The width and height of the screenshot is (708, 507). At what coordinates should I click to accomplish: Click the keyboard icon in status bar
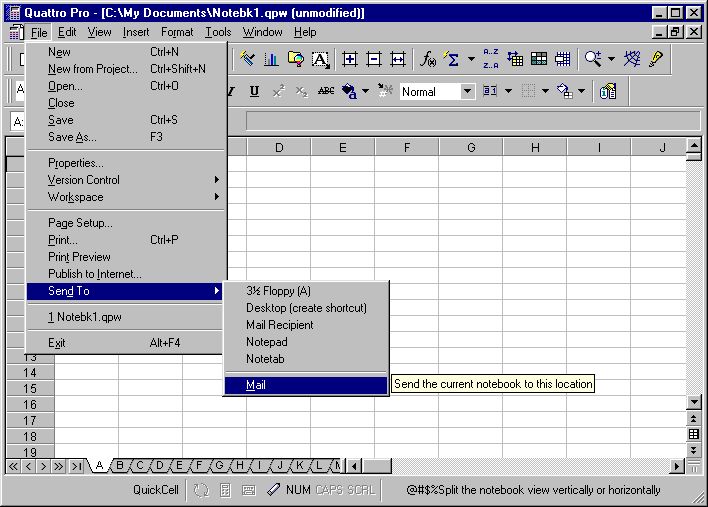coord(249,490)
